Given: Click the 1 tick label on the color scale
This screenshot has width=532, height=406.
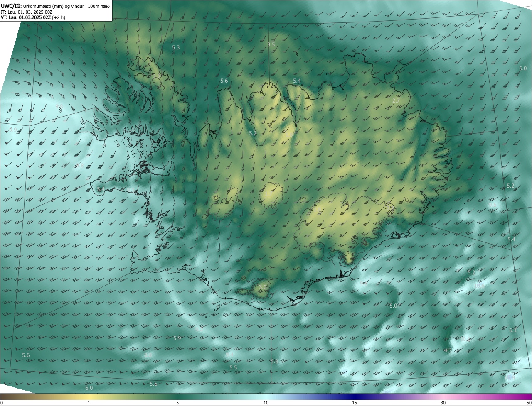Looking at the screenshot, I should [89, 403].
